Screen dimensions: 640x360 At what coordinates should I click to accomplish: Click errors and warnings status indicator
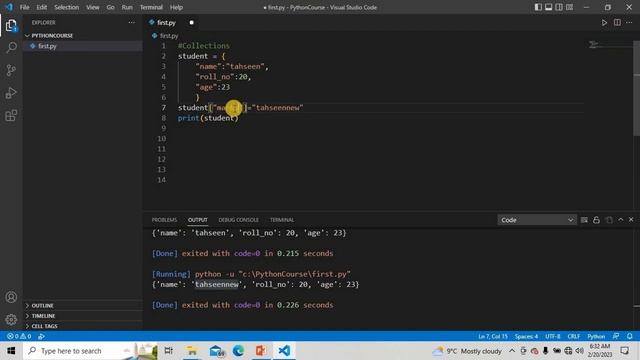pyautogui.click(x=19, y=336)
